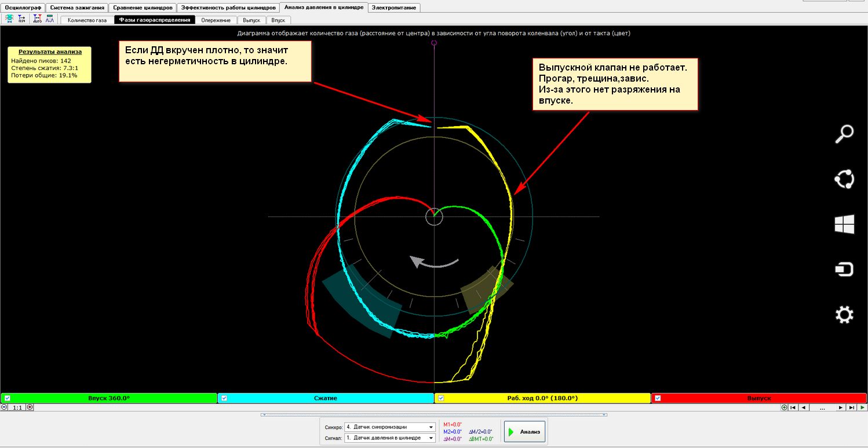Click the plus zoom icon right of 1:1
The image size is (868, 448).
[x=30, y=407]
